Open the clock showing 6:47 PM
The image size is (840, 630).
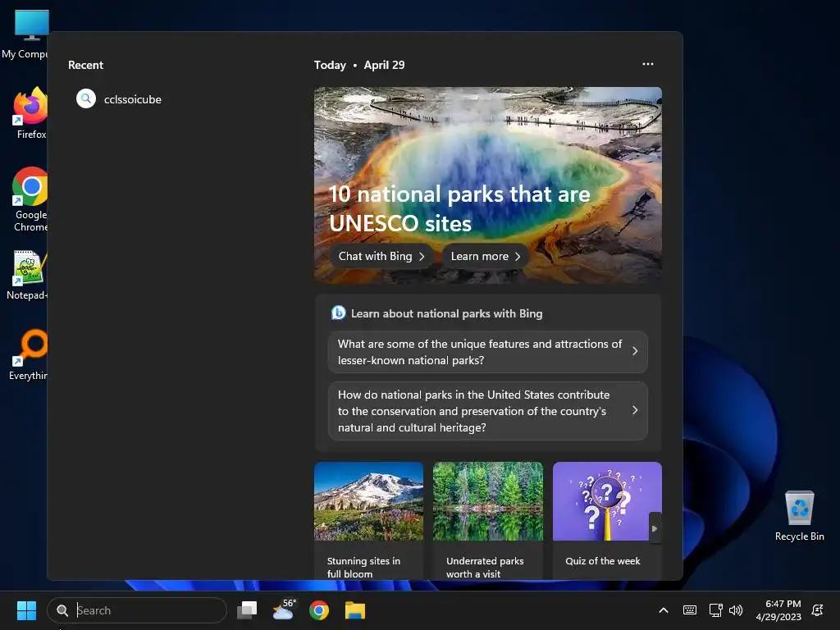click(x=778, y=610)
